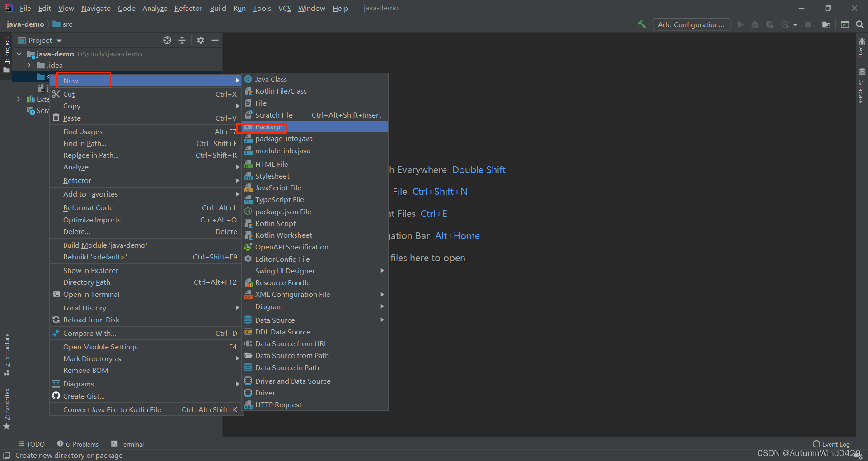
Task: Click the JavaScript File icon
Action: click(x=248, y=188)
